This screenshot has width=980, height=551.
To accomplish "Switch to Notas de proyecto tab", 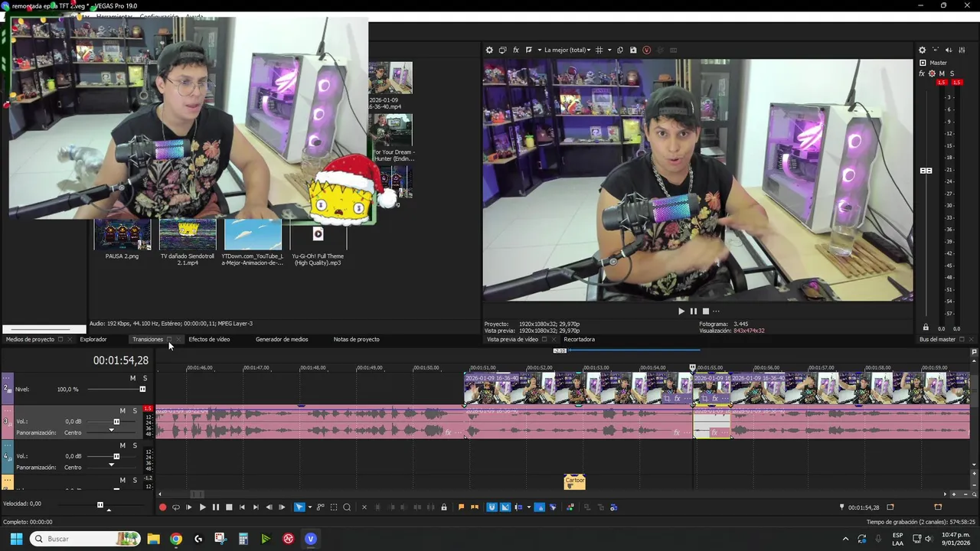I will click(x=356, y=339).
